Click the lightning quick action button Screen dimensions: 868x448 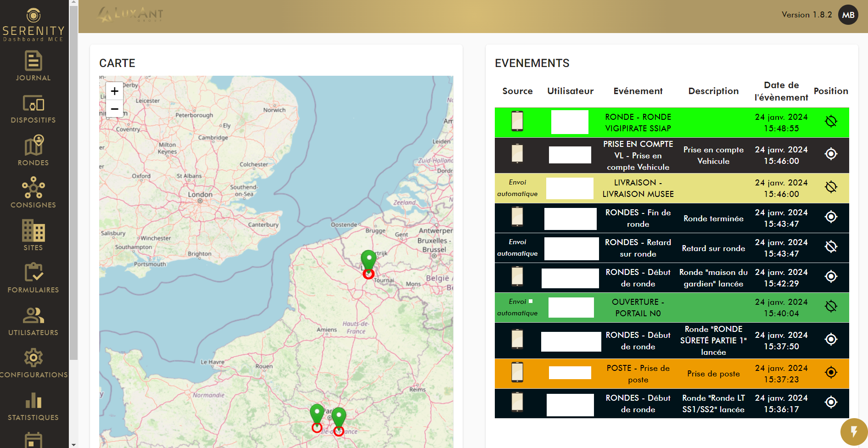coord(853,431)
